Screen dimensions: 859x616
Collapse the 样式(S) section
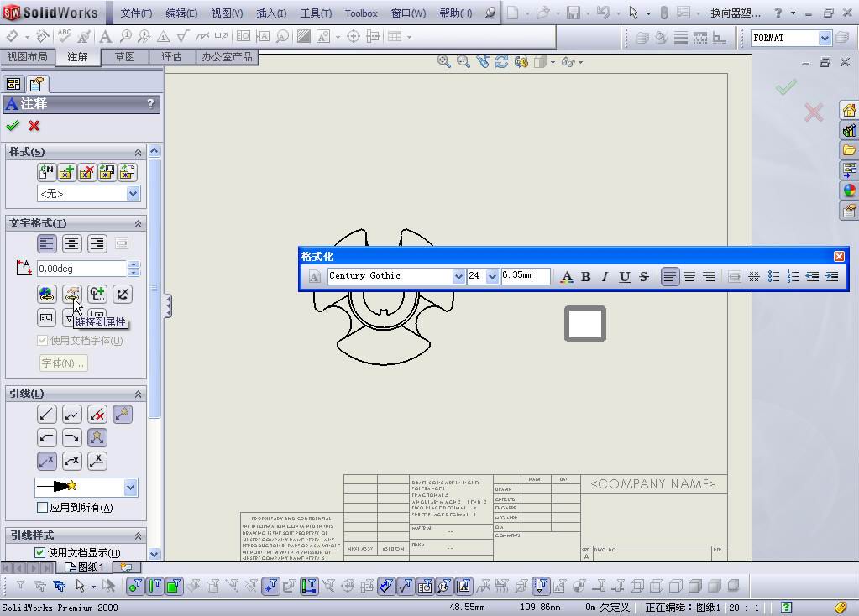click(138, 152)
